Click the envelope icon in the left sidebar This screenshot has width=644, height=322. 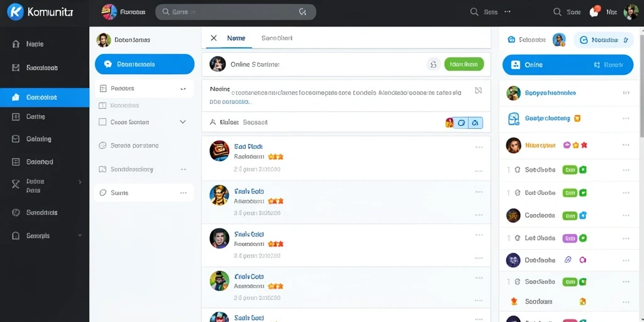coord(16,139)
